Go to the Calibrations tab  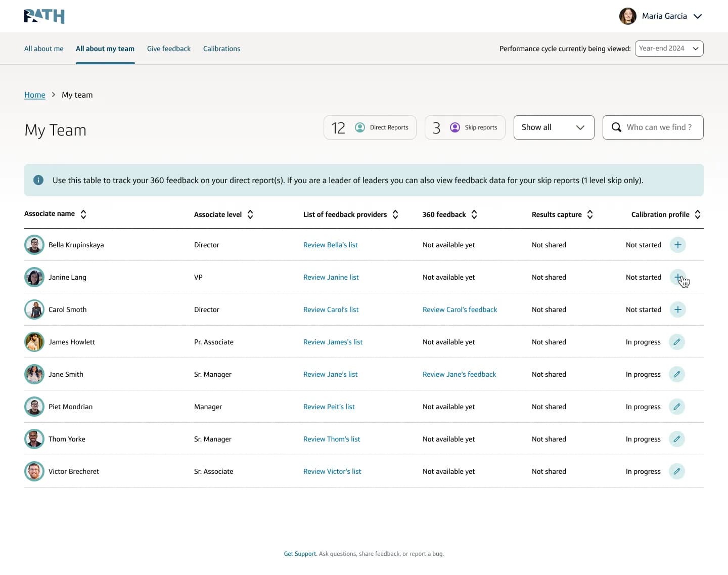pos(221,49)
